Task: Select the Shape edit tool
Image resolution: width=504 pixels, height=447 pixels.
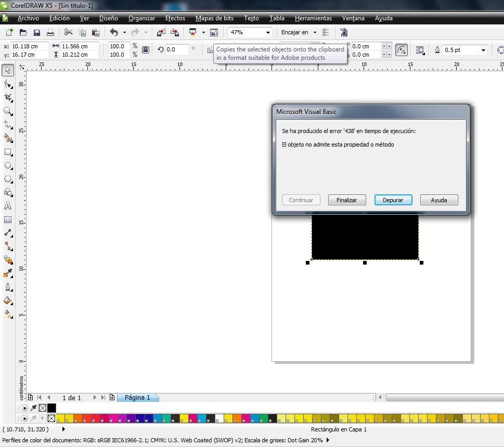Action: (8, 84)
